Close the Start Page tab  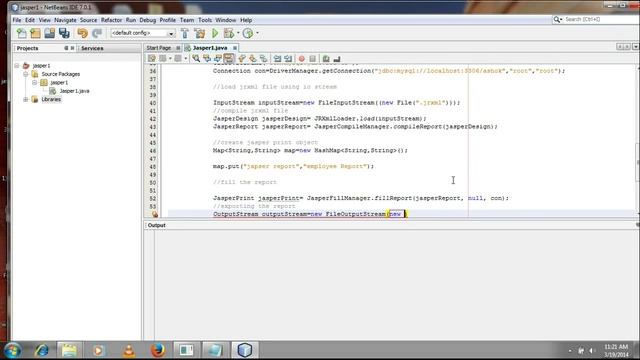pyautogui.click(x=178, y=48)
